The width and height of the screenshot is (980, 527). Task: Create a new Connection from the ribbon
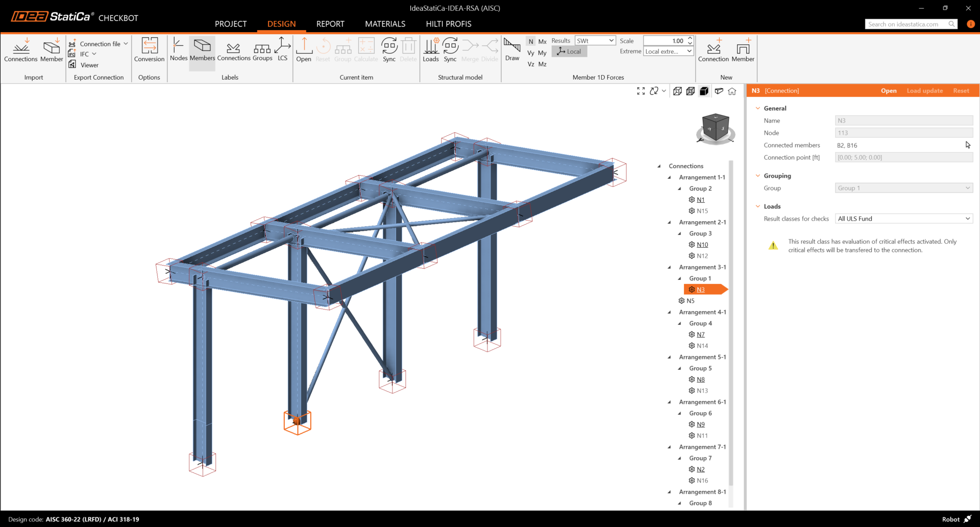click(713, 51)
